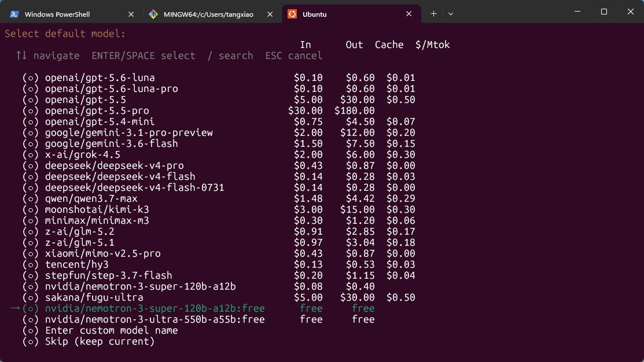Screen dimensions: 644x362
Task: Click moonshotai/kimi-k3 model name
Action: point(97,210)
